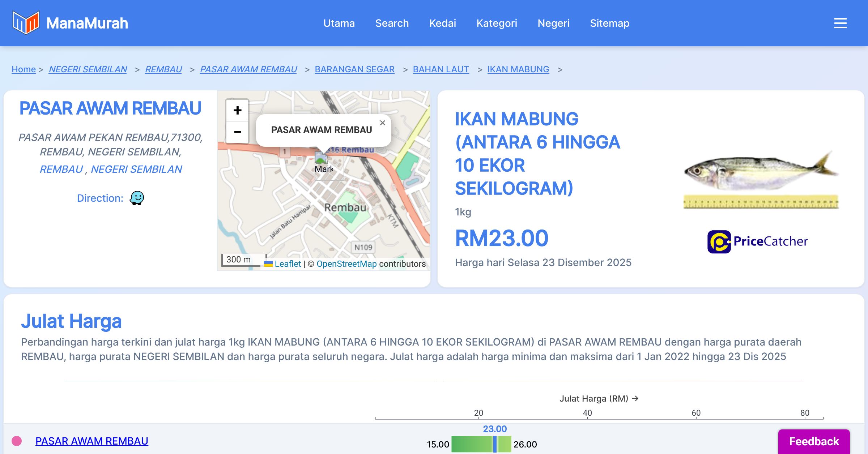Click the PriceCatcher logo
Viewport: 868px width, 454px height.
[757, 241]
